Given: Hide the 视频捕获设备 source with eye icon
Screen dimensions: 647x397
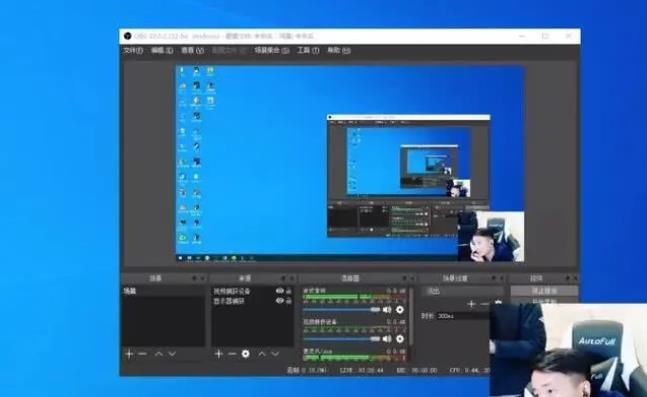Looking at the screenshot, I should (280, 291).
